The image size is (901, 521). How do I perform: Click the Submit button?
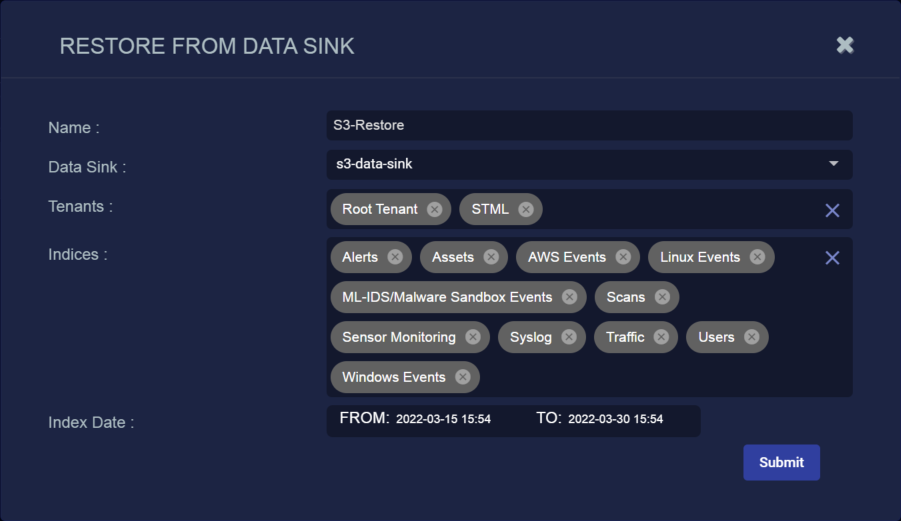click(781, 462)
